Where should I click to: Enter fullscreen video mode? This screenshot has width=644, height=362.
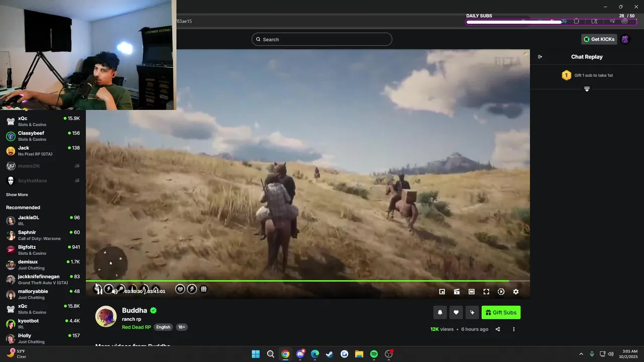pyautogui.click(x=486, y=292)
